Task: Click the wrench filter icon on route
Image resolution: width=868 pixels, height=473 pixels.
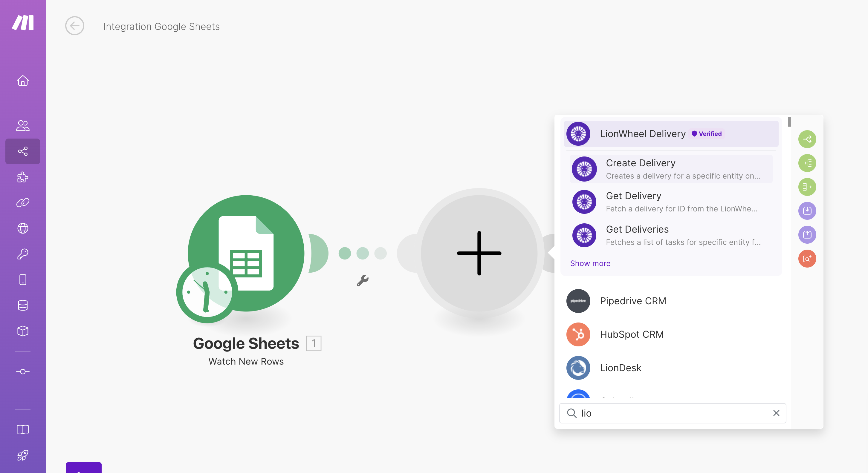Action: [x=363, y=280]
